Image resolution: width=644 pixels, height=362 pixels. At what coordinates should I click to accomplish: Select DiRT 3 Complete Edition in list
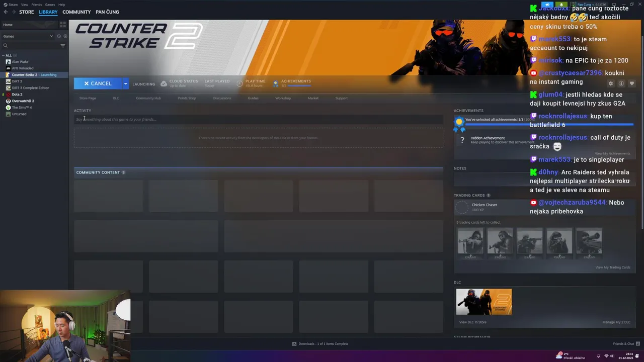pos(30,88)
